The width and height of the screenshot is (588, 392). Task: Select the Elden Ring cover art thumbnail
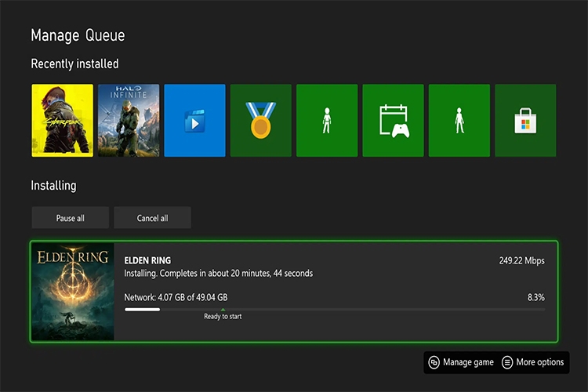coord(73,292)
